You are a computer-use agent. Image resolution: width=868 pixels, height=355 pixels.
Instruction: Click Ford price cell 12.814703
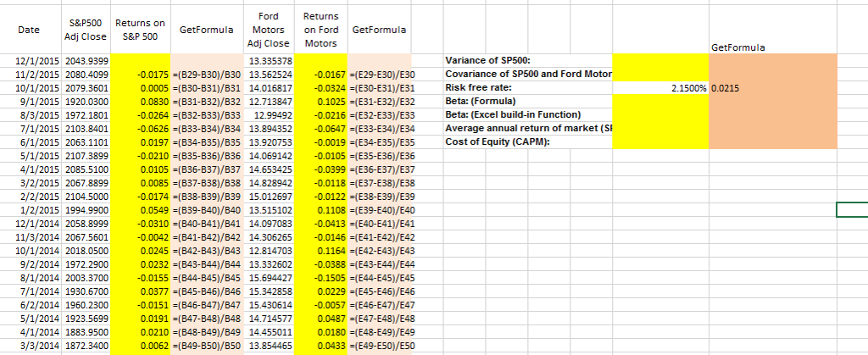pyautogui.click(x=268, y=252)
